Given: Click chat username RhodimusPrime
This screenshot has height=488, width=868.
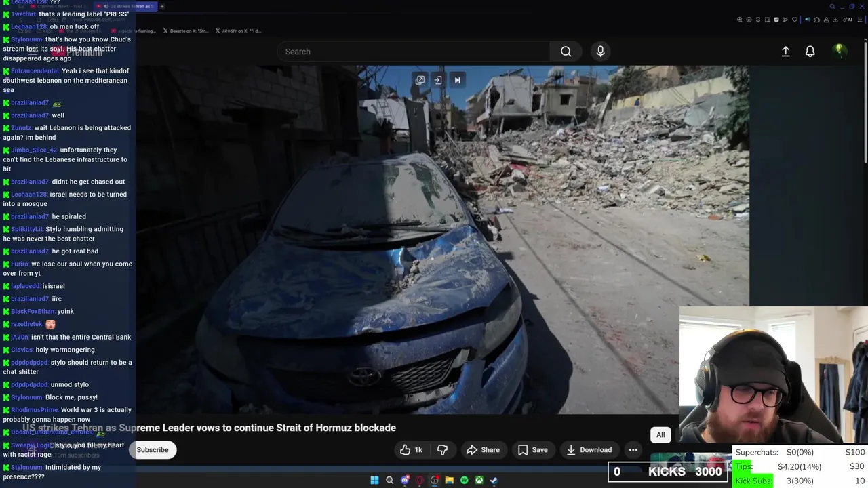Looking at the screenshot, I should [x=35, y=410].
